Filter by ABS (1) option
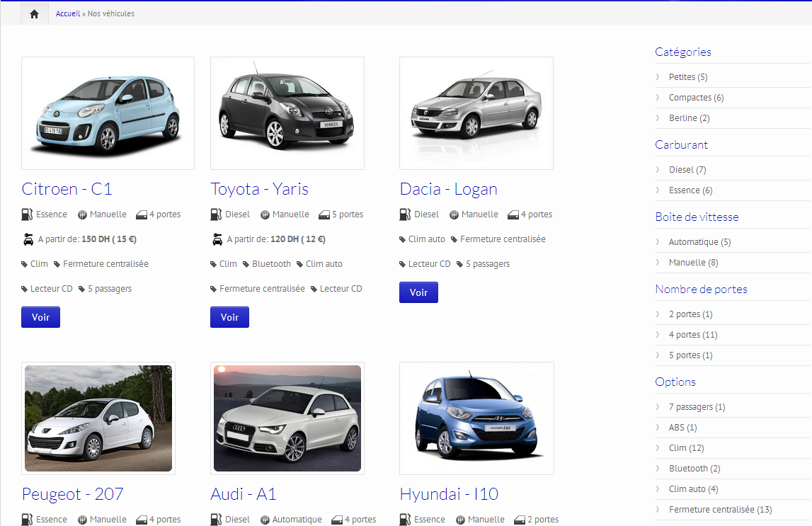The width and height of the screenshot is (812, 526). [682, 428]
